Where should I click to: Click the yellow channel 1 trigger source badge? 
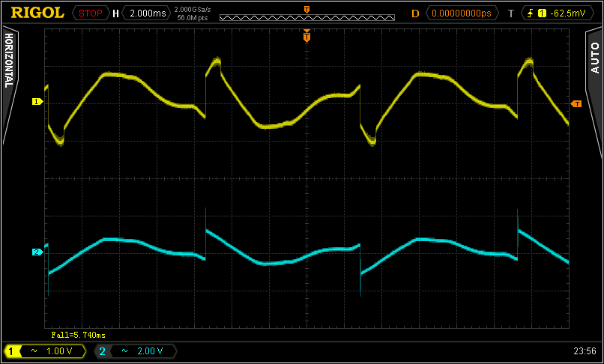pyautogui.click(x=543, y=13)
